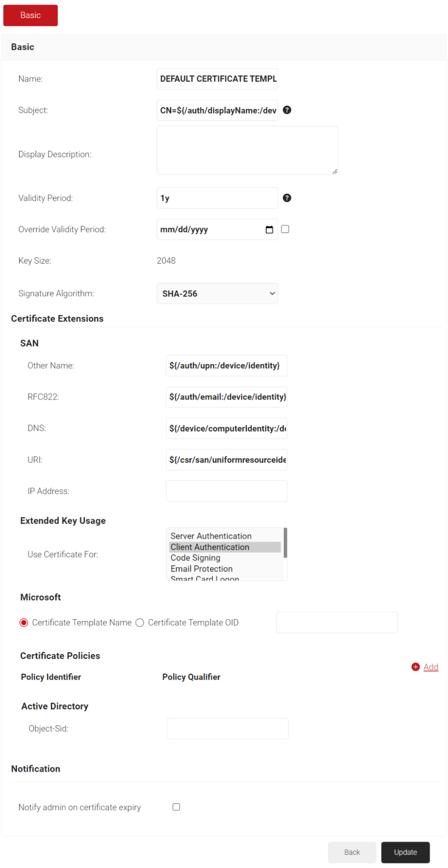448x868 pixels.
Task: Enable the Override Validity Period checkbox
Action: [x=285, y=229]
